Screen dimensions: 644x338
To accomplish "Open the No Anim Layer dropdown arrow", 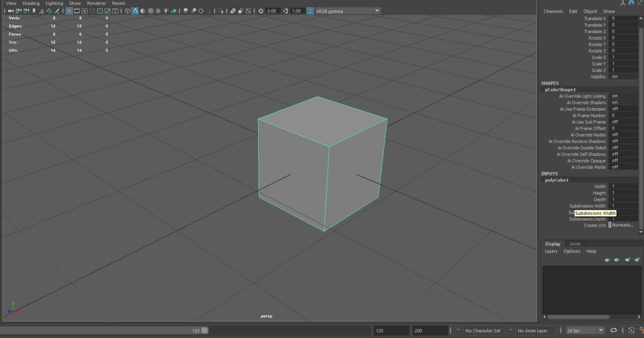I will (x=511, y=330).
